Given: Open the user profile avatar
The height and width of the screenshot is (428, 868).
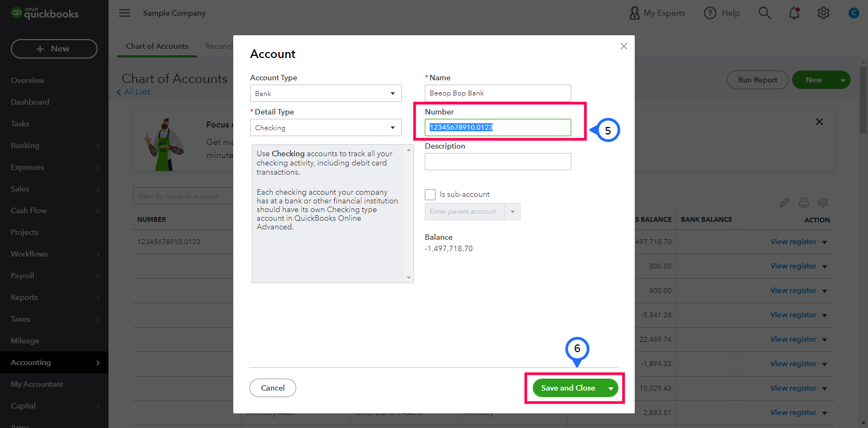Looking at the screenshot, I should [x=854, y=13].
